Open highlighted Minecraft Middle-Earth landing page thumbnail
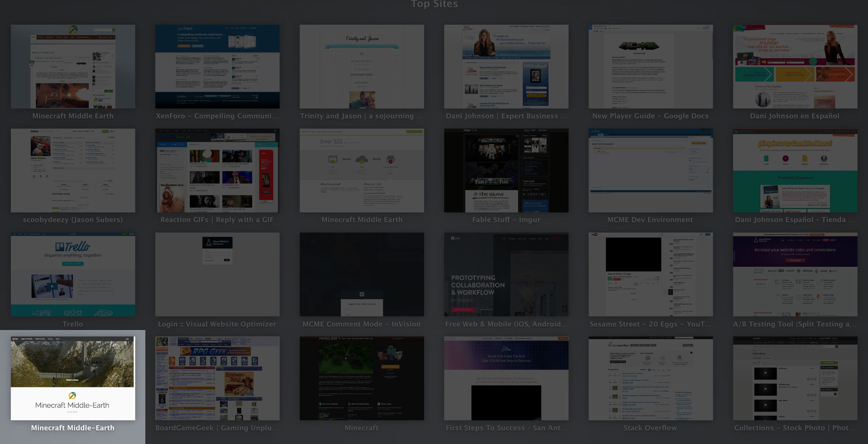Image resolution: width=868 pixels, height=444 pixels. point(73,378)
